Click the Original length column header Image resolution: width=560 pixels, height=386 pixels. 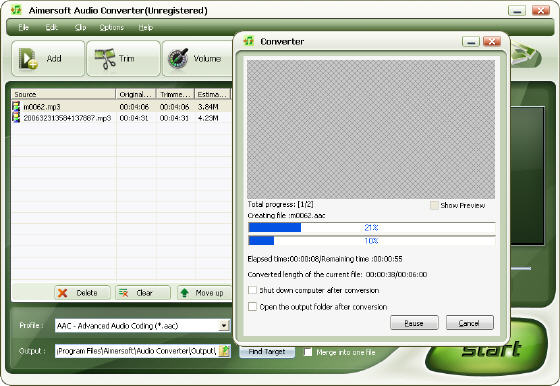[136, 94]
